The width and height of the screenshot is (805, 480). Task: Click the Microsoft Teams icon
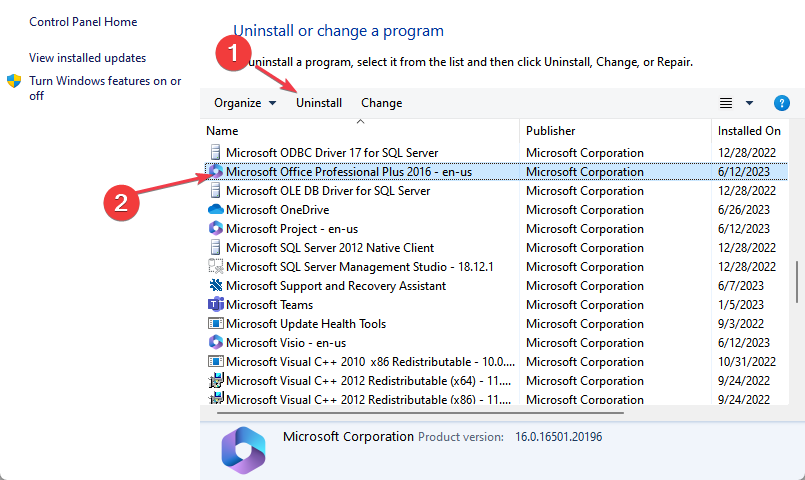(x=216, y=304)
